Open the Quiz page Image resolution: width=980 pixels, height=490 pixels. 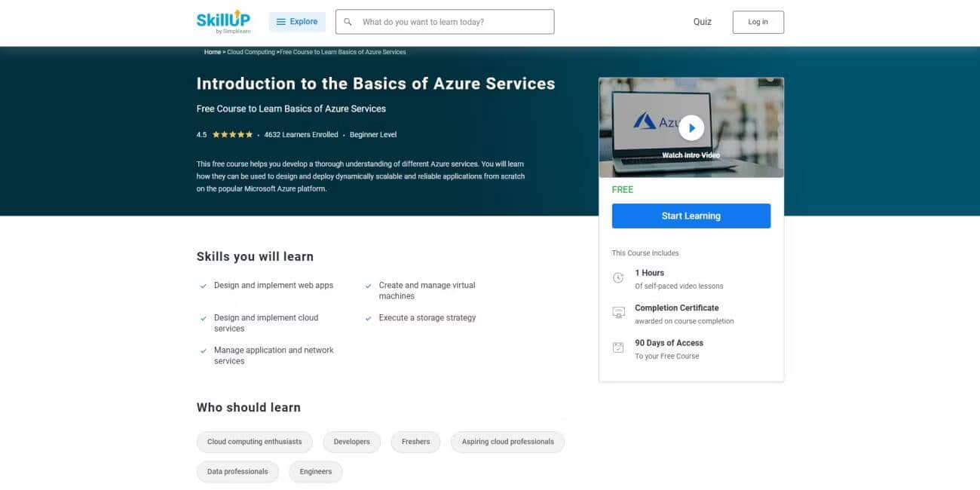(703, 22)
